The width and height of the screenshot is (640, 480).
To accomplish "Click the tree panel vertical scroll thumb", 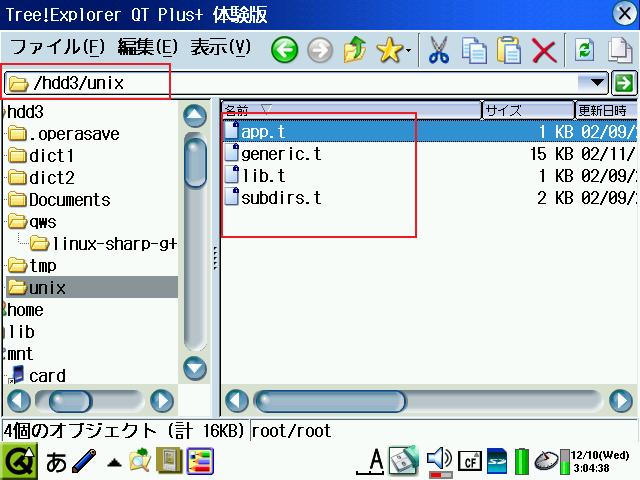I will pyautogui.click(x=195, y=162).
